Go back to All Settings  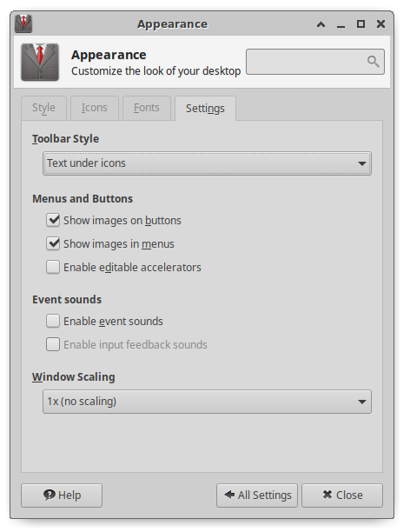click(257, 495)
